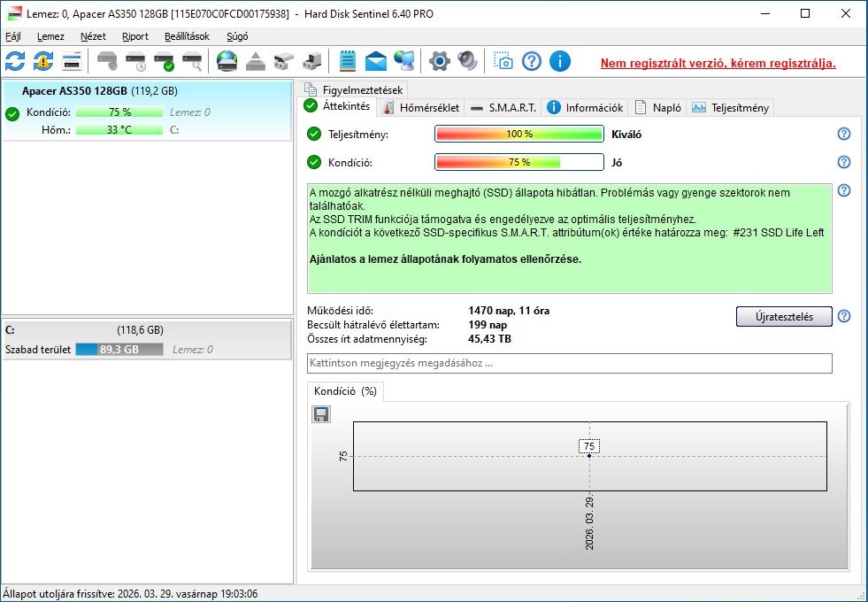Viewport: 868px width, 602px height.
Task: Click the computer with disk icon
Action: [x=312, y=61]
